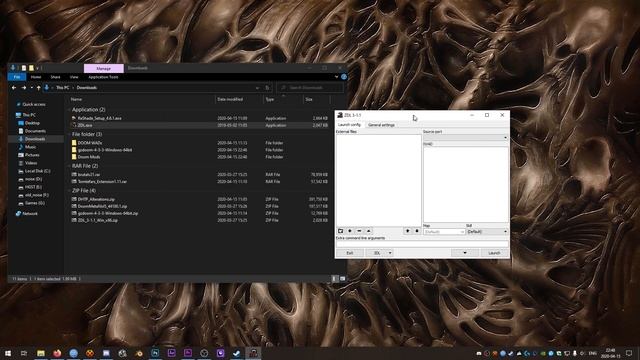Viewport: 640px width, 360px height.
Task: Open the Home ribbon tab in Explorer
Action: [36, 77]
